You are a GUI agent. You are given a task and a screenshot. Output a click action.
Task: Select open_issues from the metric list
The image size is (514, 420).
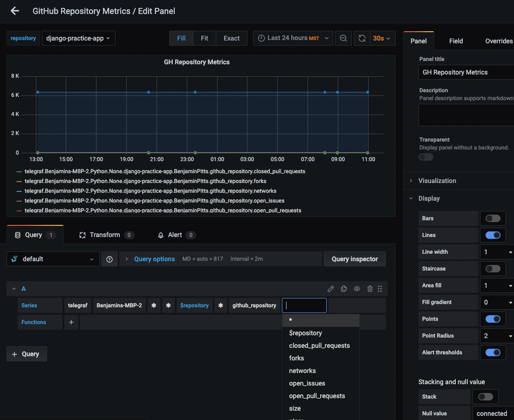click(321, 383)
